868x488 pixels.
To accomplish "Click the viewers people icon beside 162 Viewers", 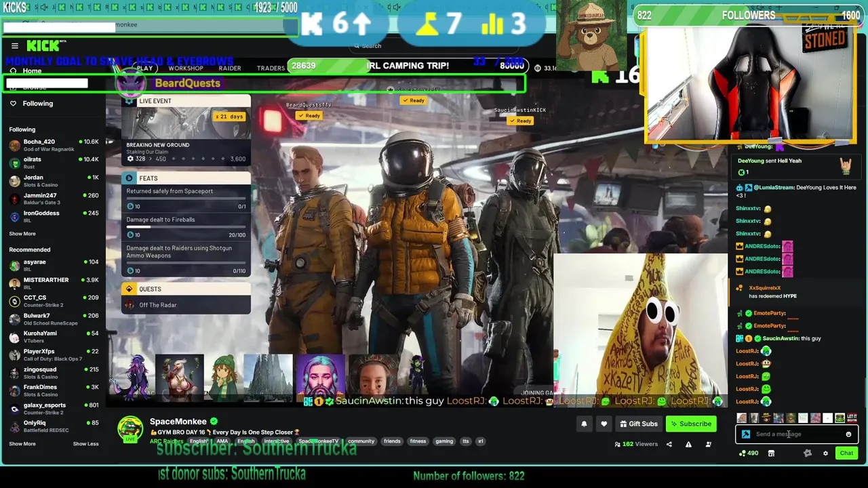I will pyautogui.click(x=617, y=445).
